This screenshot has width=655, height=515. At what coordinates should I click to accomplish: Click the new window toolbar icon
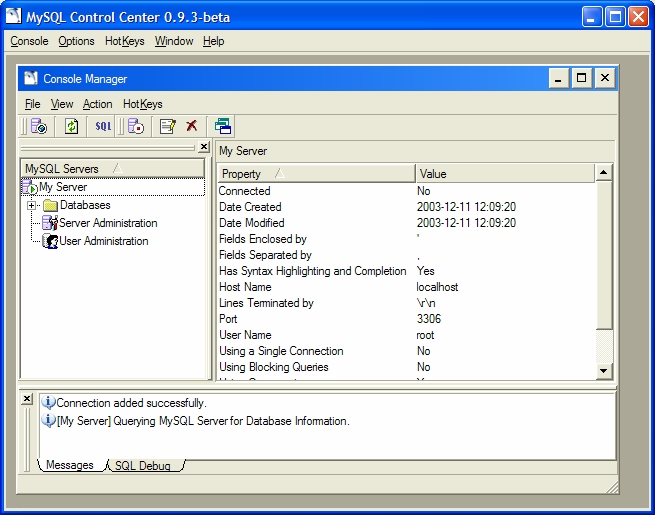pos(223,126)
